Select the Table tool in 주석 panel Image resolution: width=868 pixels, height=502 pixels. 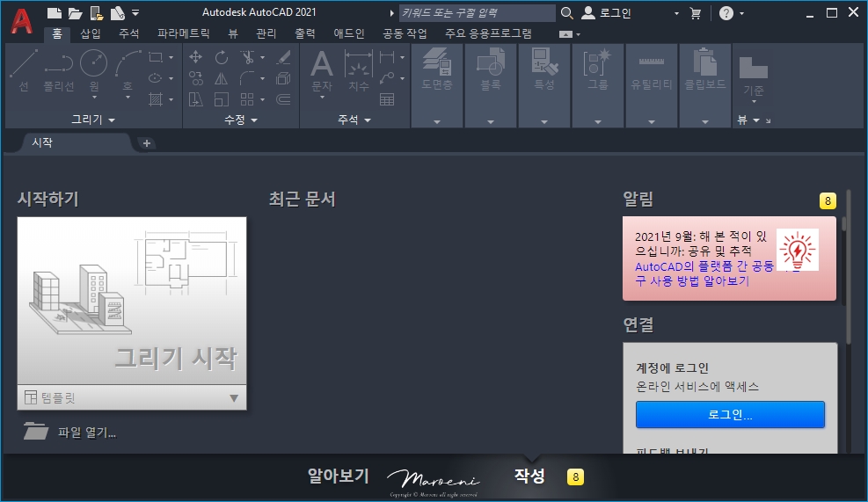(387, 99)
